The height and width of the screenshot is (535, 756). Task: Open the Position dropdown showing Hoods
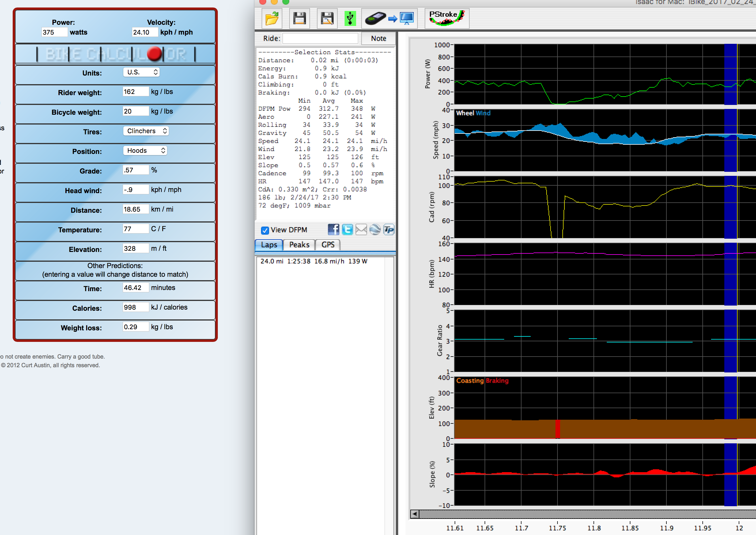145,150
